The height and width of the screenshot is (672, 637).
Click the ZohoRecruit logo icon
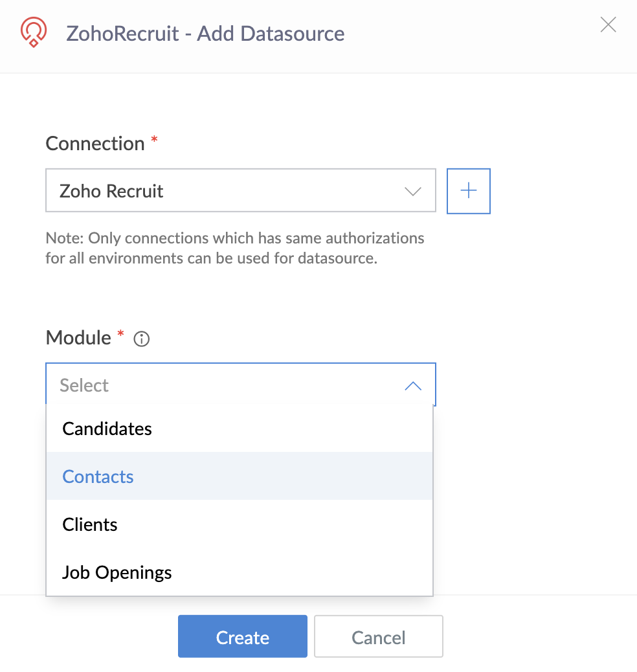point(33,32)
